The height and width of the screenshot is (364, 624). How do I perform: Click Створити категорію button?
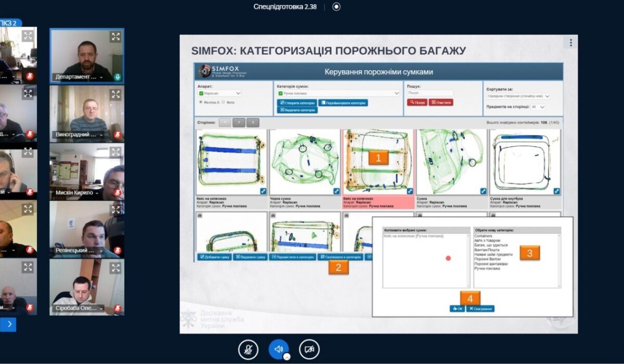coord(297,103)
